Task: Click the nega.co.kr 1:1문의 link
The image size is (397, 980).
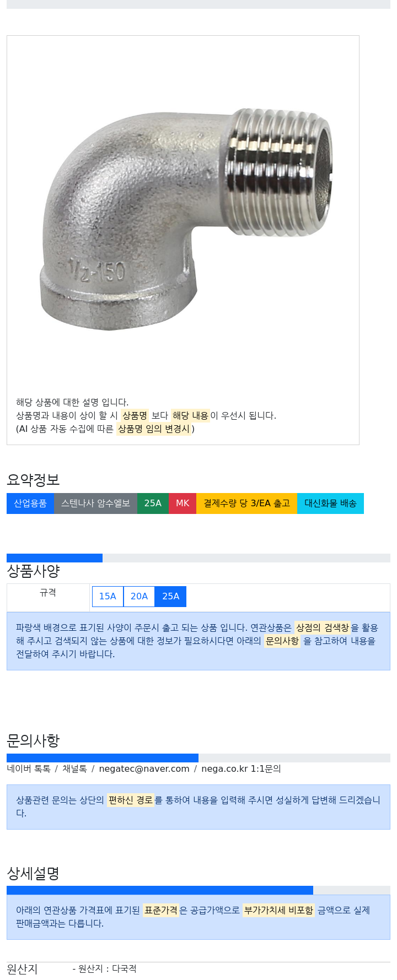Action: [241, 768]
